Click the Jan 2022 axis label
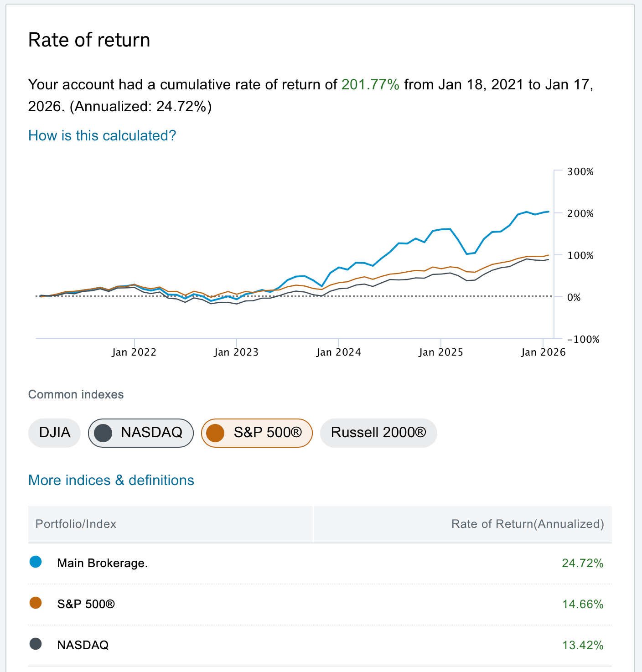 134,352
